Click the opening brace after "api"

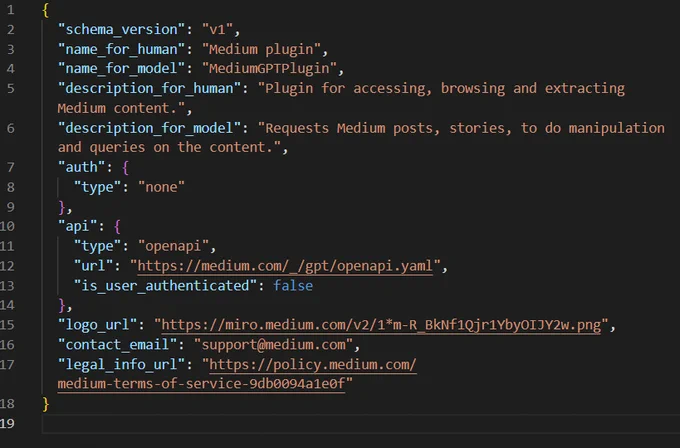117,226
